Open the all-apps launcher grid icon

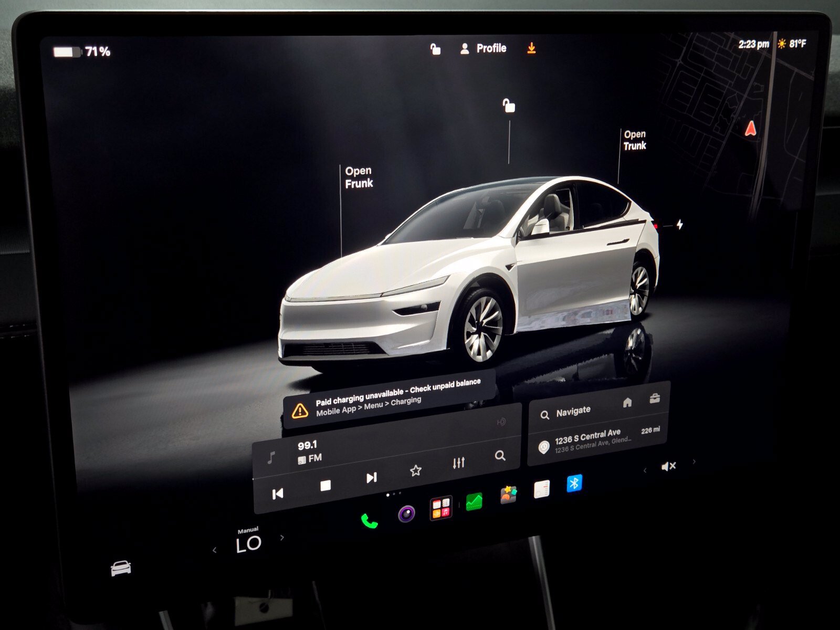[441, 508]
